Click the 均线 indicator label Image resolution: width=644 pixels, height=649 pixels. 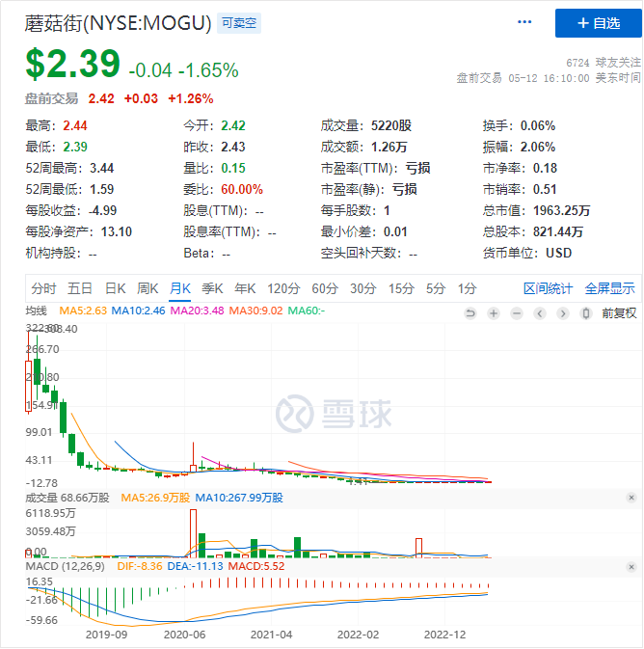click(x=37, y=311)
